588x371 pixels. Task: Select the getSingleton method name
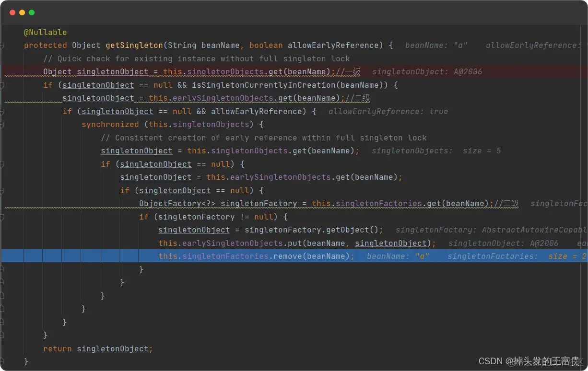(134, 46)
